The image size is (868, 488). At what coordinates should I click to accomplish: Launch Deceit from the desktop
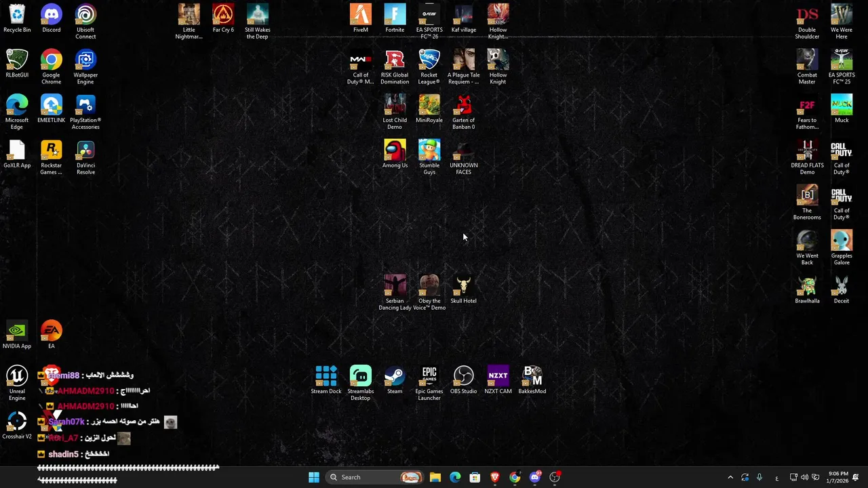(842, 290)
